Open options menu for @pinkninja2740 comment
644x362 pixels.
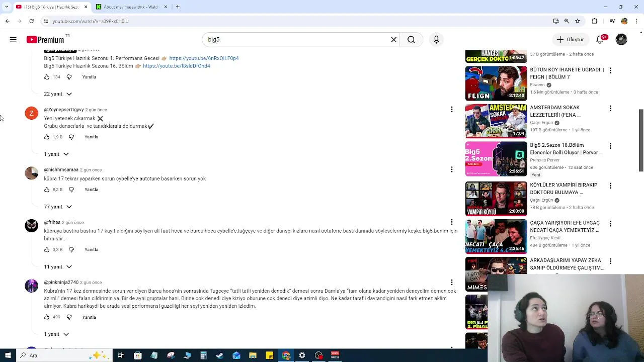tap(451, 282)
